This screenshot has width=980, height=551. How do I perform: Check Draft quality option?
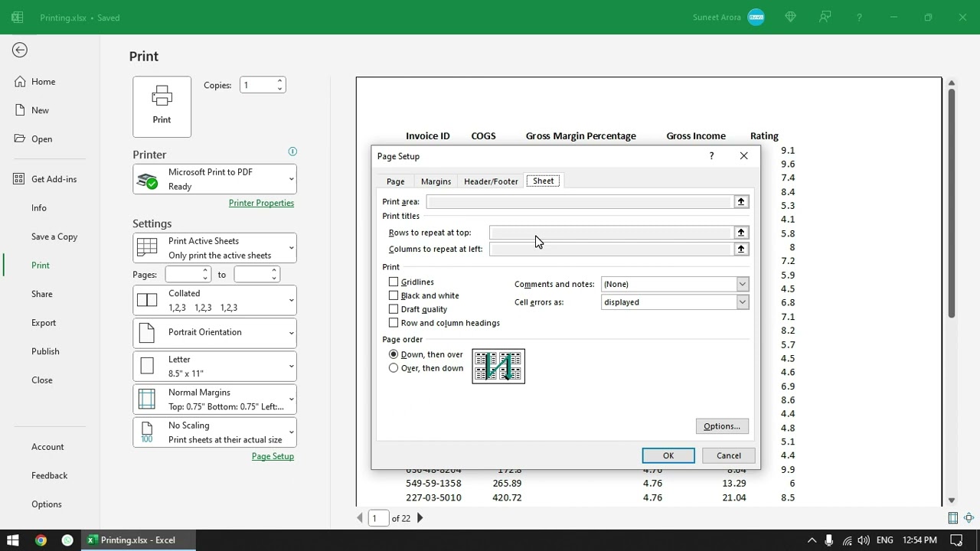(x=394, y=309)
